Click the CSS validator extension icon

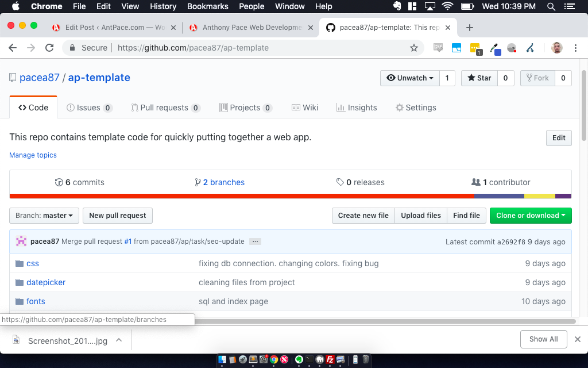[438, 48]
